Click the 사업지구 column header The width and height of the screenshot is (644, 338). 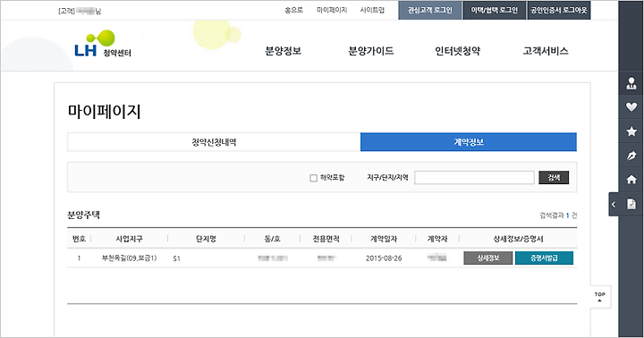129,239
